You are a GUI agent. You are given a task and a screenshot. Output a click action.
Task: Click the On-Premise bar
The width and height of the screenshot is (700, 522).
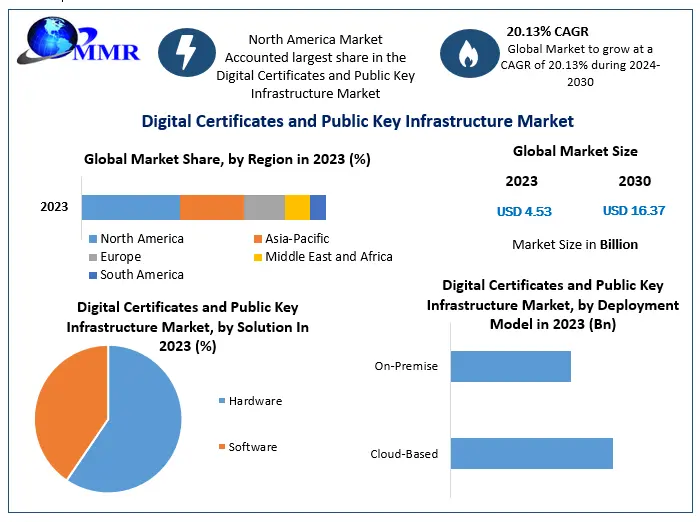pos(510,366)
